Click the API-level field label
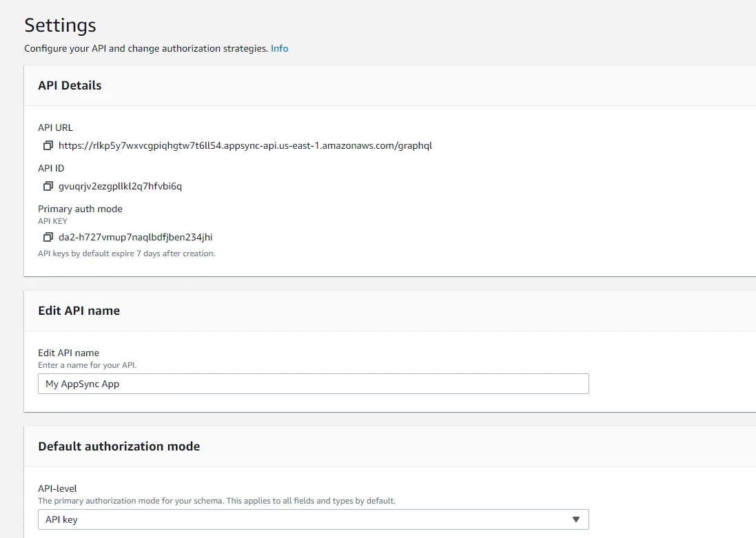 pos(57,488)
